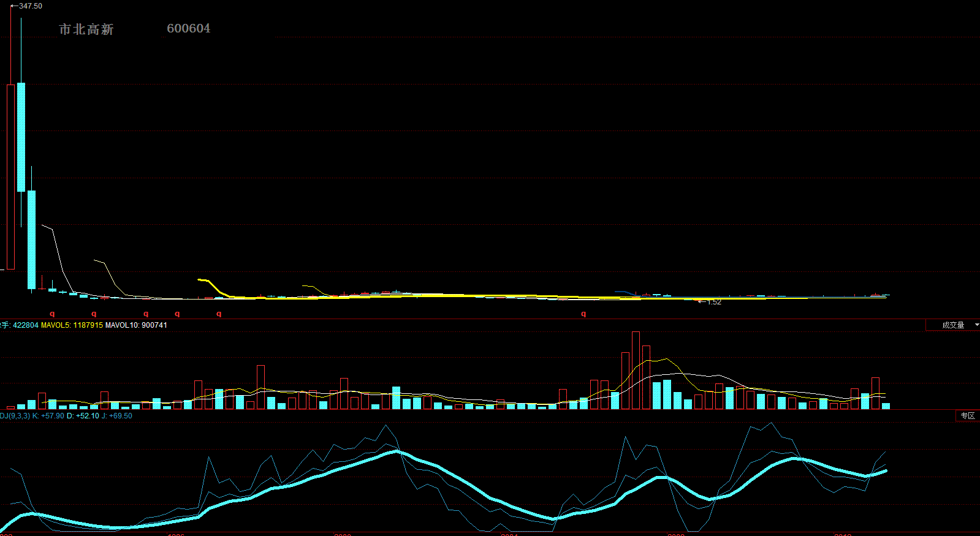Click the volume value 422804
Image resolution: width=980 pixels, height=536 pixels.
[x=25, y=325]
